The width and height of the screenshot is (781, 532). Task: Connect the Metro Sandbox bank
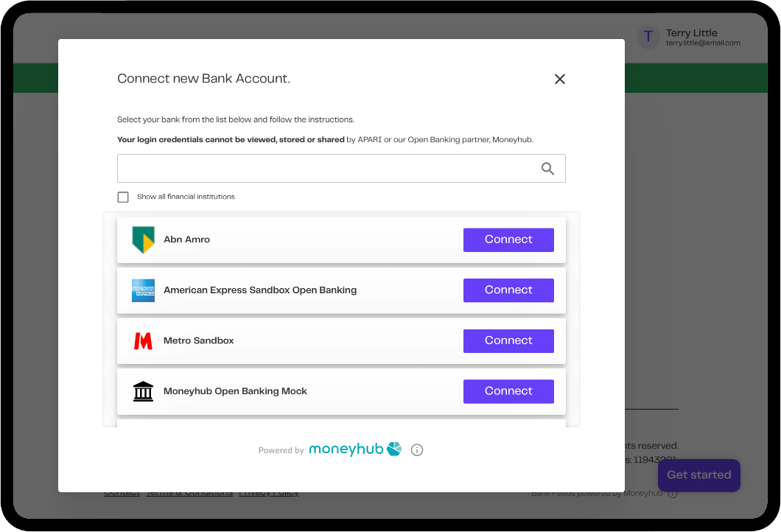click(508, 340)
